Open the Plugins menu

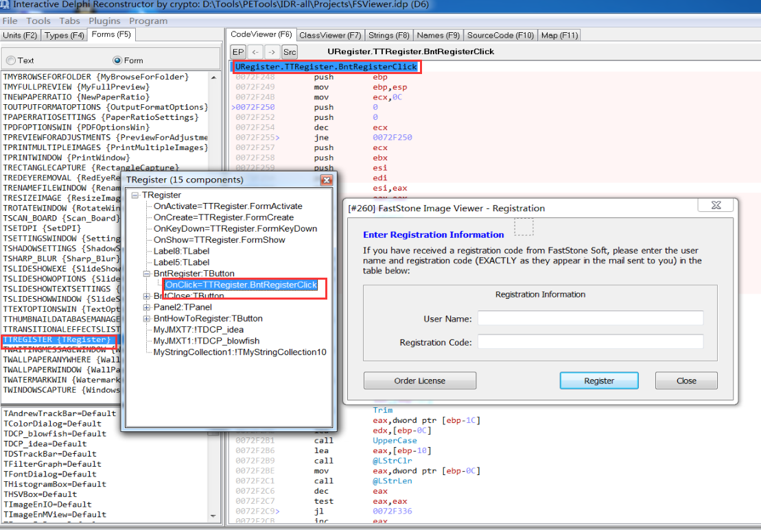tap(104, 21)
